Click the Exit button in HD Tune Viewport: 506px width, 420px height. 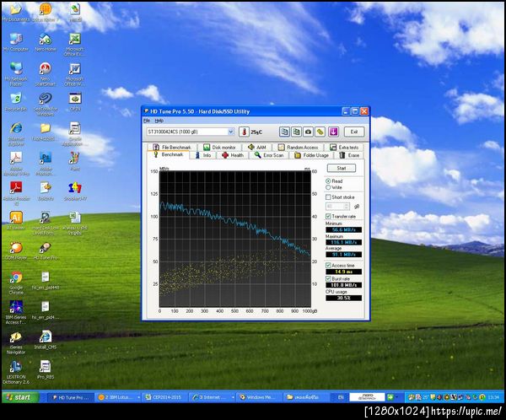coord(354,132)
